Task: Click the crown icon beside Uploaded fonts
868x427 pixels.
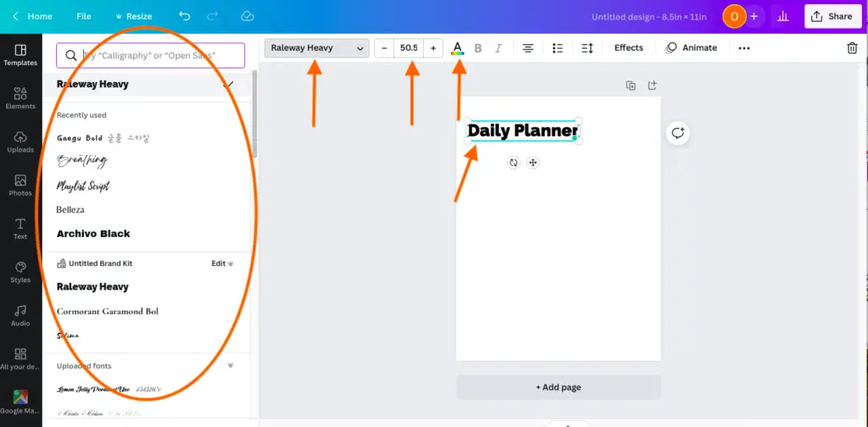Action: (231, 366)
